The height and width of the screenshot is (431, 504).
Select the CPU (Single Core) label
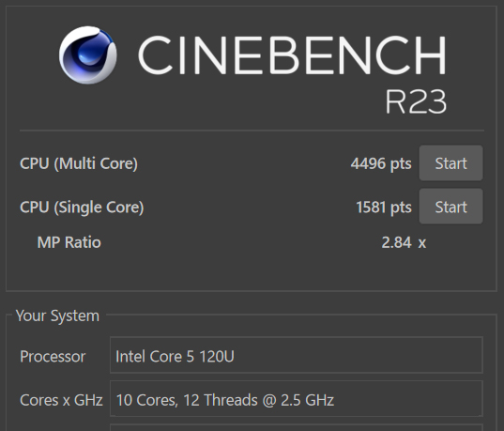tap(82, 208)
